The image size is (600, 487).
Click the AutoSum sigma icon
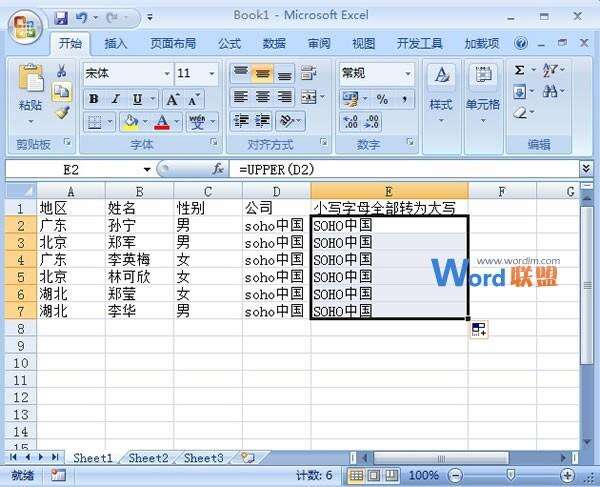[x=519, y=70]
